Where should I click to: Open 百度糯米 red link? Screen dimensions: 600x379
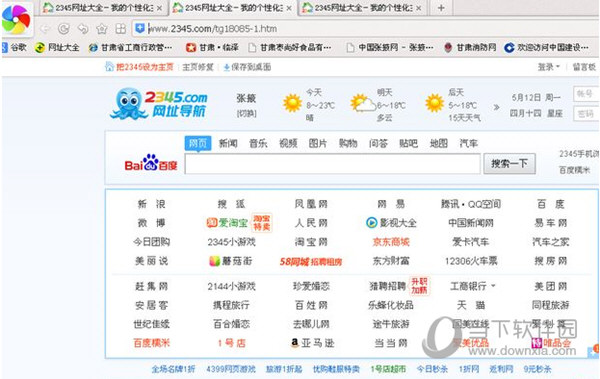click(x=152, y=343)
